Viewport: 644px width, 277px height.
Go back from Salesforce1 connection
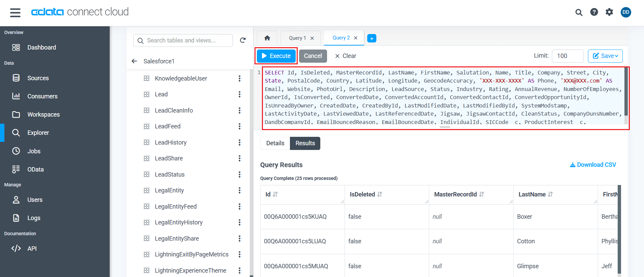[x=134, y=61]
